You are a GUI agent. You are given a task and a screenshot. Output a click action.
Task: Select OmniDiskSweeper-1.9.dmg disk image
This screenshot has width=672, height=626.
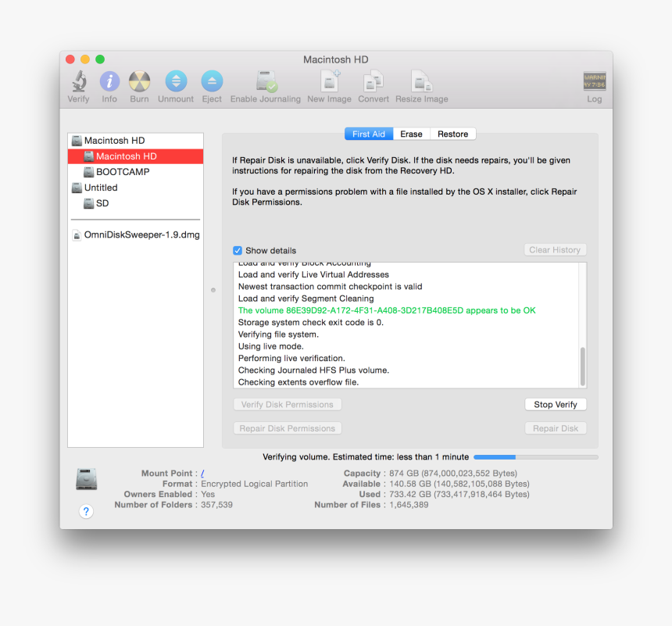[x=135, y=234]
